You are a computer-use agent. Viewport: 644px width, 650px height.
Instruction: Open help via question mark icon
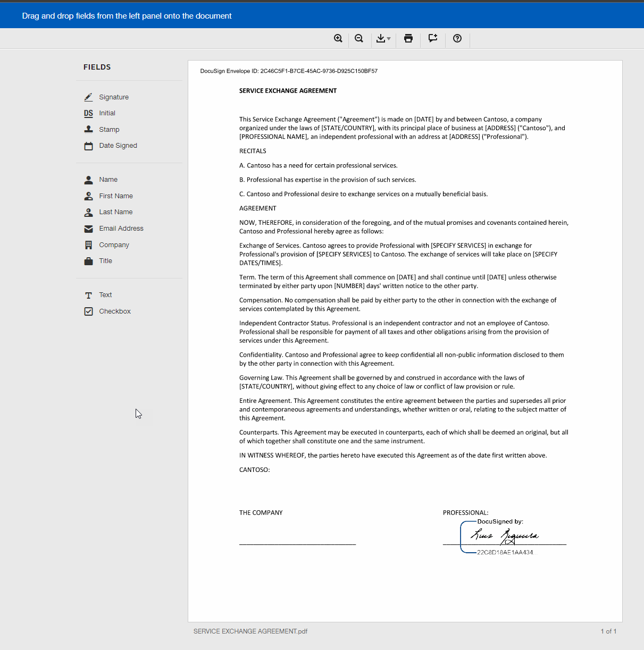pos(457,38)
